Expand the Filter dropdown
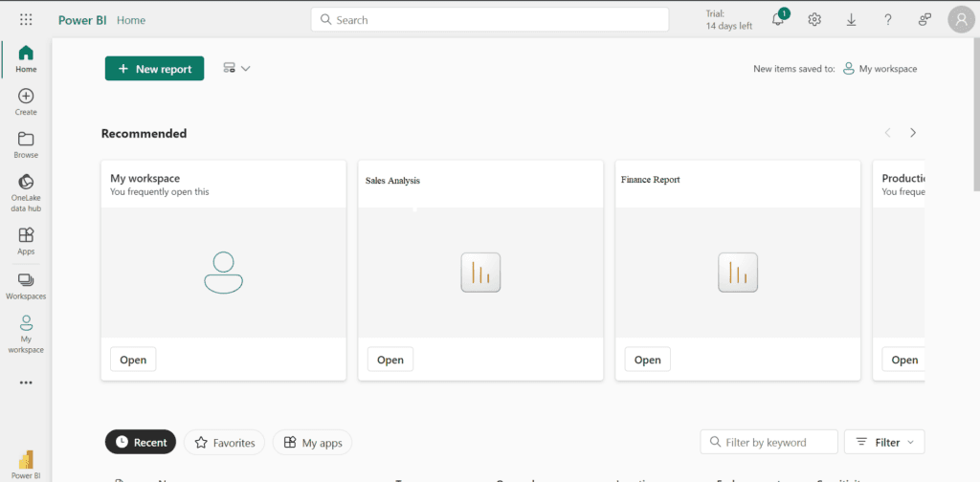 (x=884, y=442)
